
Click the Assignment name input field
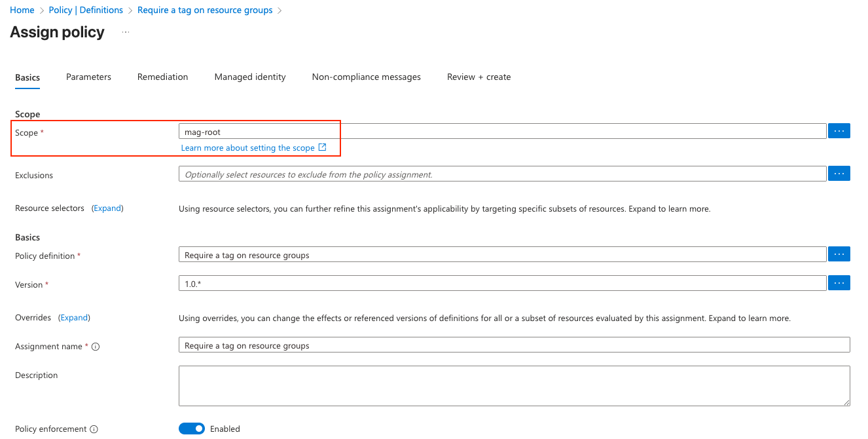(x=514, y=345)
